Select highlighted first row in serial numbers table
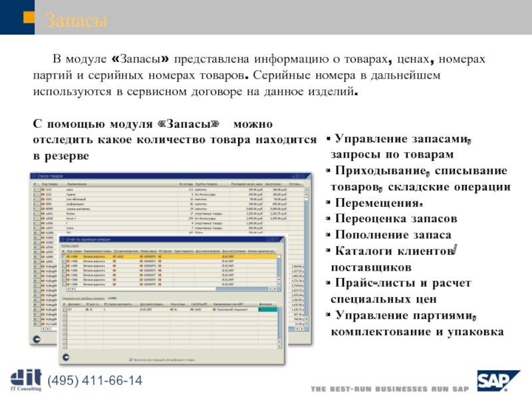The height and width of the screenshot is (399, 532). point(172,257)
